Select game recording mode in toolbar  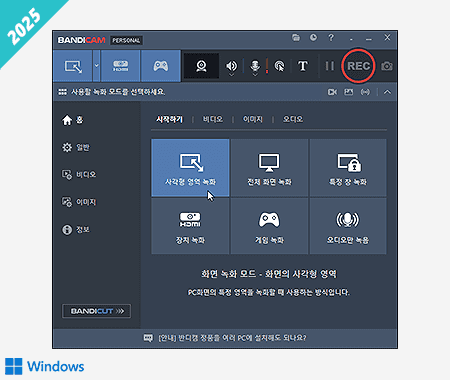point(161,66)
